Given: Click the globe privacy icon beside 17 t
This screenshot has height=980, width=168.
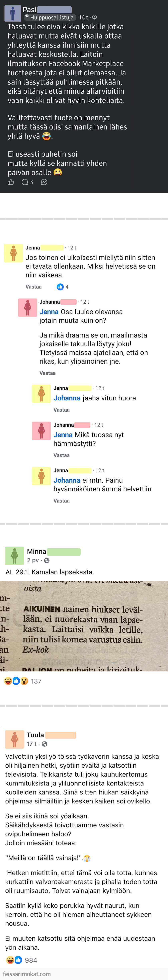Looking at the screenshot, I should 44,744.
